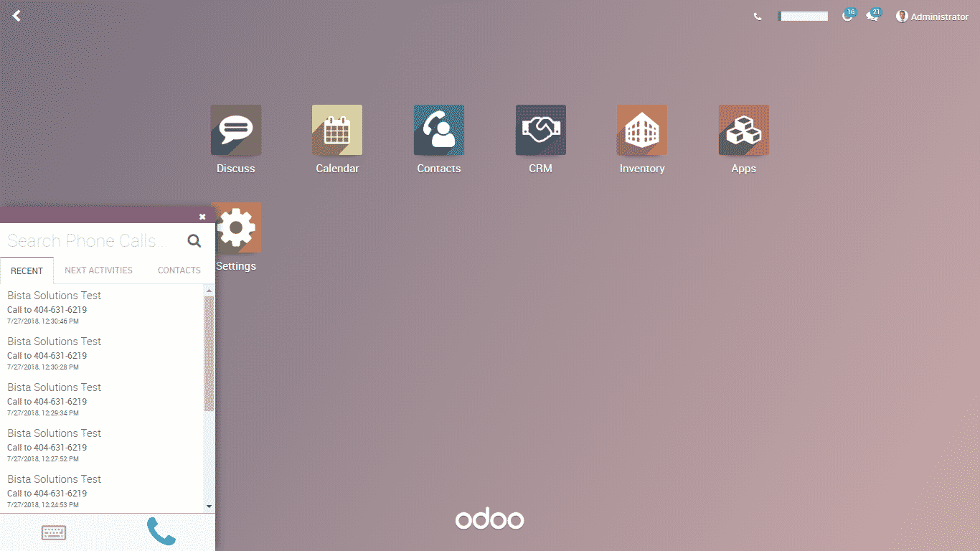Click the call list scroll down arrow
This screenshot has height=551, width=980.
pos(209,506)
